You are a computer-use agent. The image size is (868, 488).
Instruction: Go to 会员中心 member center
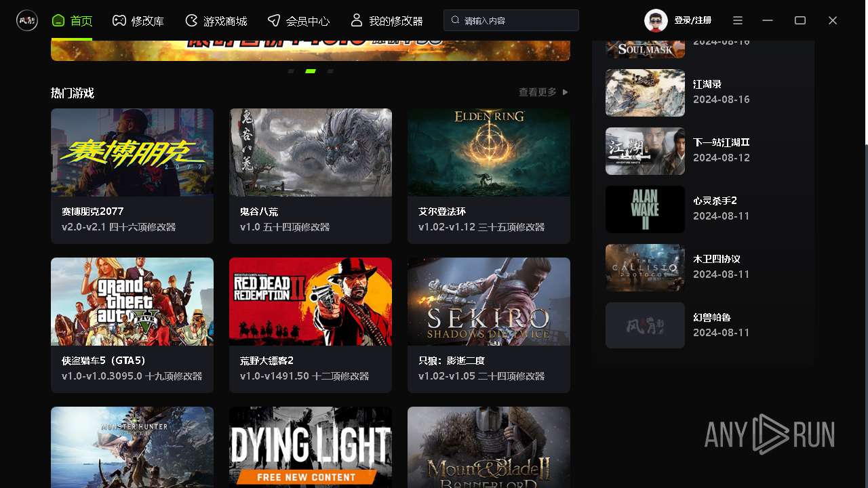298,21
